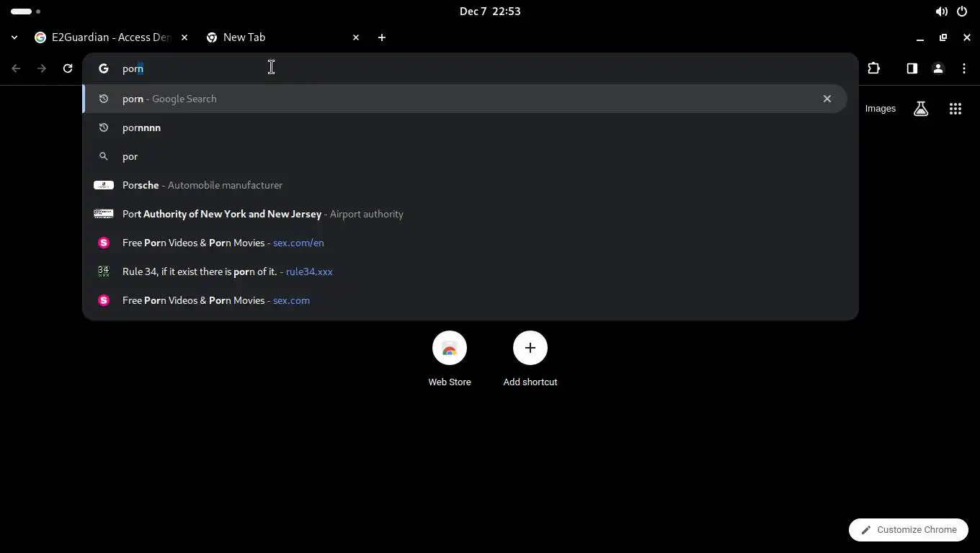Switch to the E2Guardian - Access Denied tab
The image size is (980, 553).
(x=111, y=37)
